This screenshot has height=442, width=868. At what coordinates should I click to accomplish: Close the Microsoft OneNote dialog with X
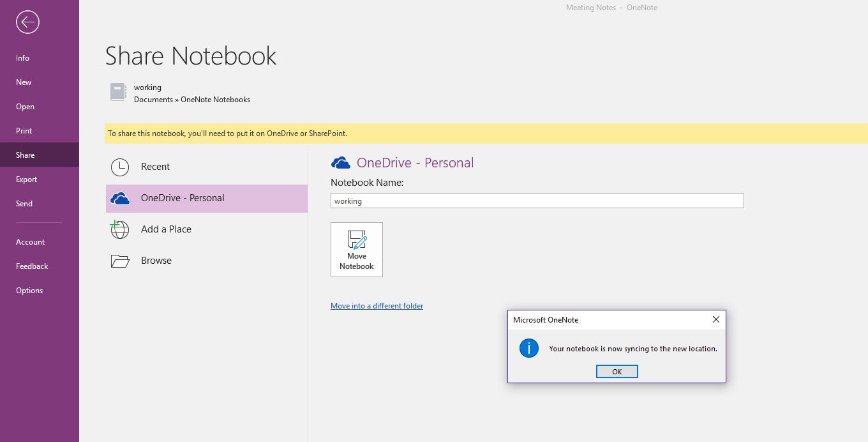(715, 319)
